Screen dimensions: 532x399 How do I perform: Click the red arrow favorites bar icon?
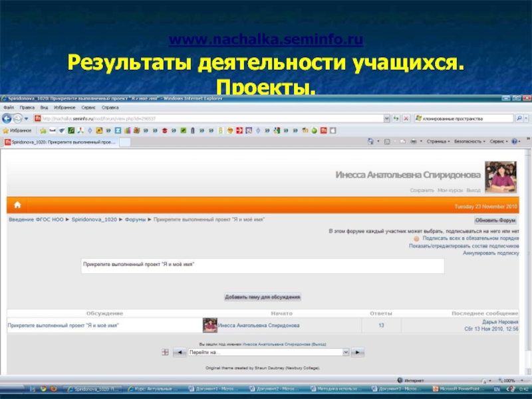coord(239,130)
